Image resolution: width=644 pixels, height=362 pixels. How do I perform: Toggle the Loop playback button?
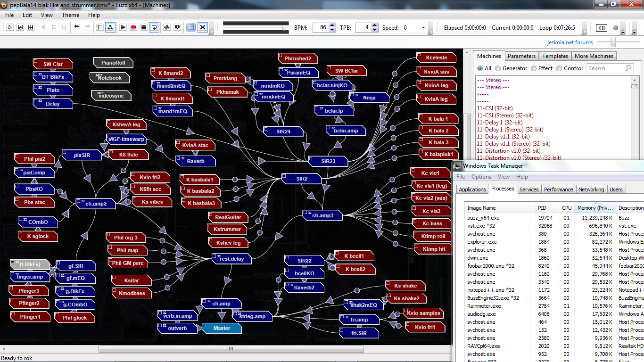tap(154, 27)
